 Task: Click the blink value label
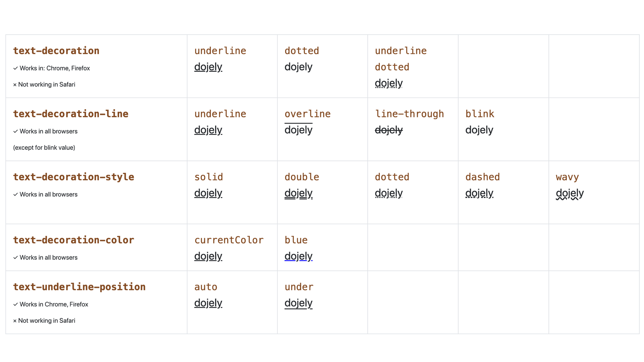pyautogui.click(x=480, y=114)
